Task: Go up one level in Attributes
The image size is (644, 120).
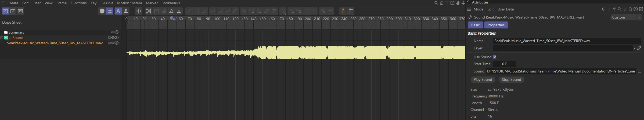Action: click(x=614, y=9)
